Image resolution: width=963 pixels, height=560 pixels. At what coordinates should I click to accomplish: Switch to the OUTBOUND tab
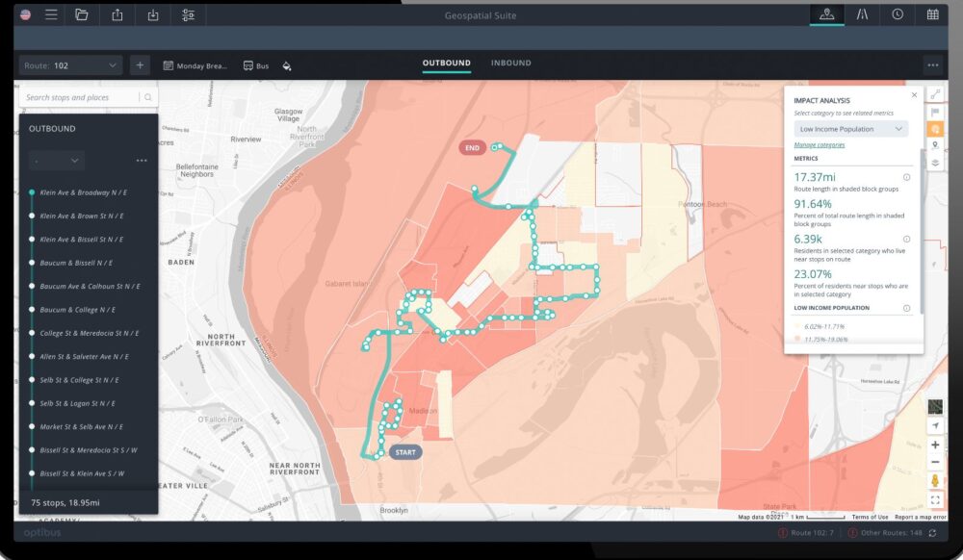pyautogui.click(x=447, y=64)
